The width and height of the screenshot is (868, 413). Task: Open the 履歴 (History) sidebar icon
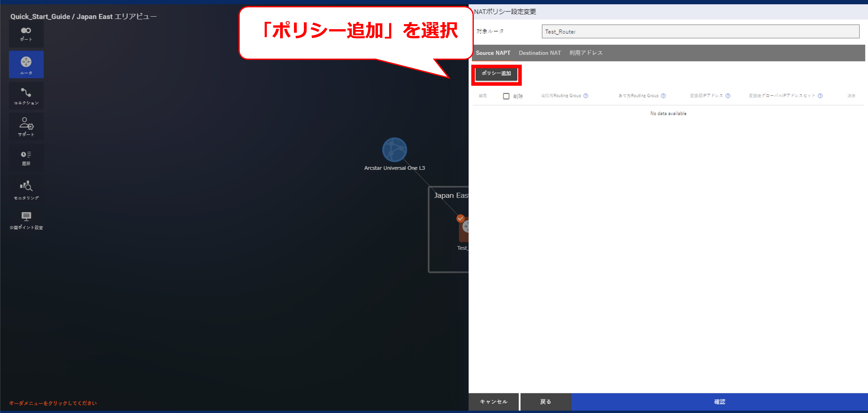(x=26, y=158)
